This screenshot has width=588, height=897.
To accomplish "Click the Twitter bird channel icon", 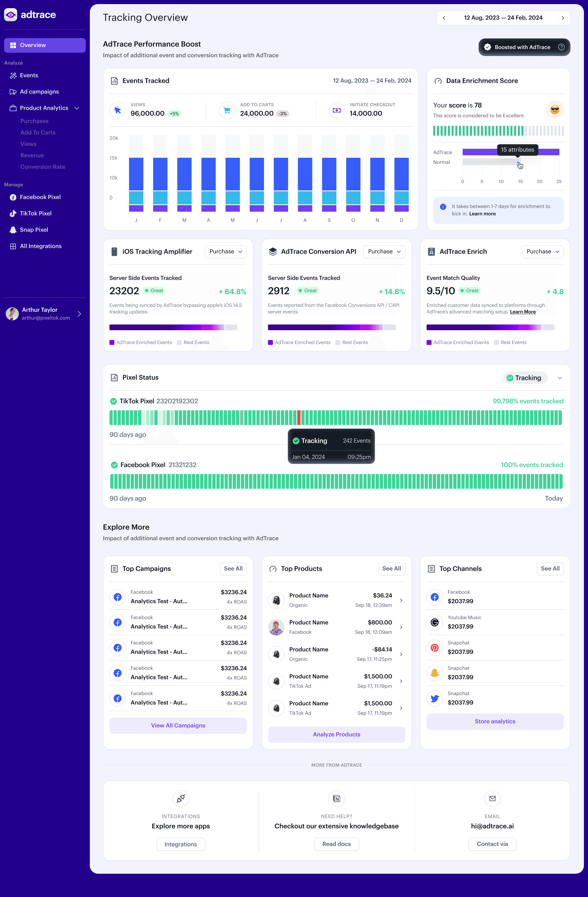I will click(x=434, y=698).
